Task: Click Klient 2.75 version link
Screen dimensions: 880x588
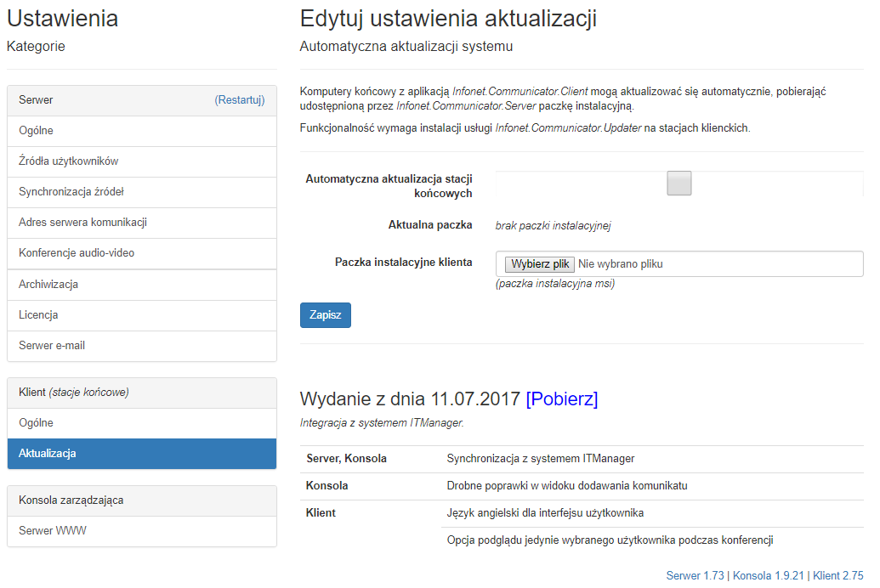Action: (x=837, y=575)
